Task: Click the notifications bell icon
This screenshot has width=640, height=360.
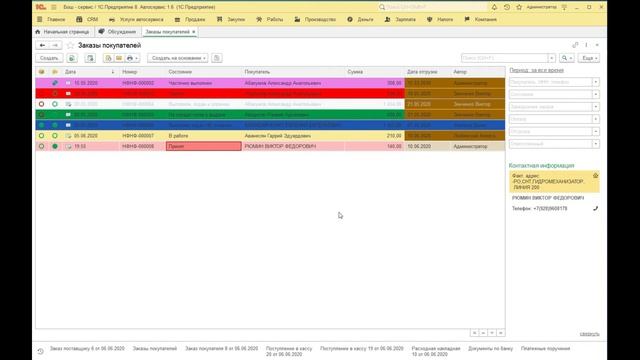Action: coord(494,7)
